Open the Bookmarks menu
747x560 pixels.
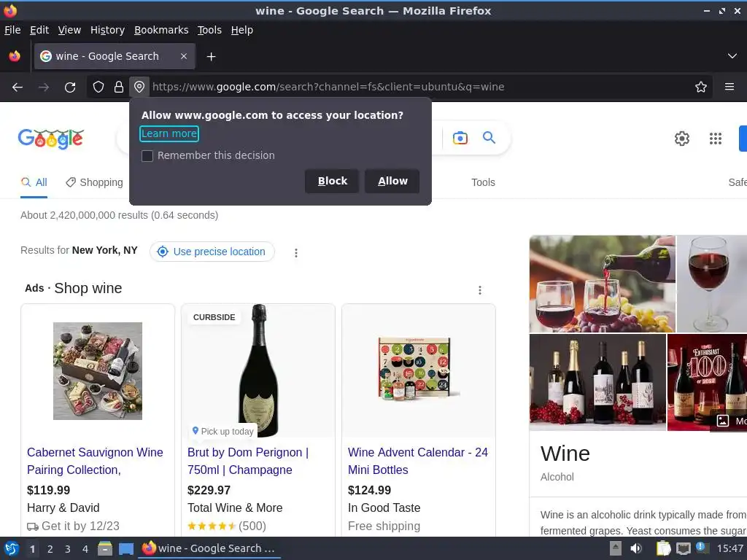[161, 30]
